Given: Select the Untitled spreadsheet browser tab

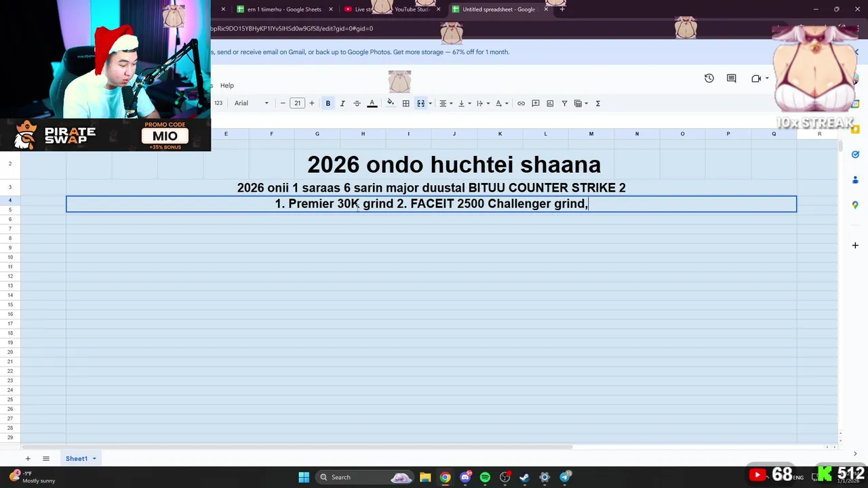Looking at the screenshot, I should [x=498, y=9].
